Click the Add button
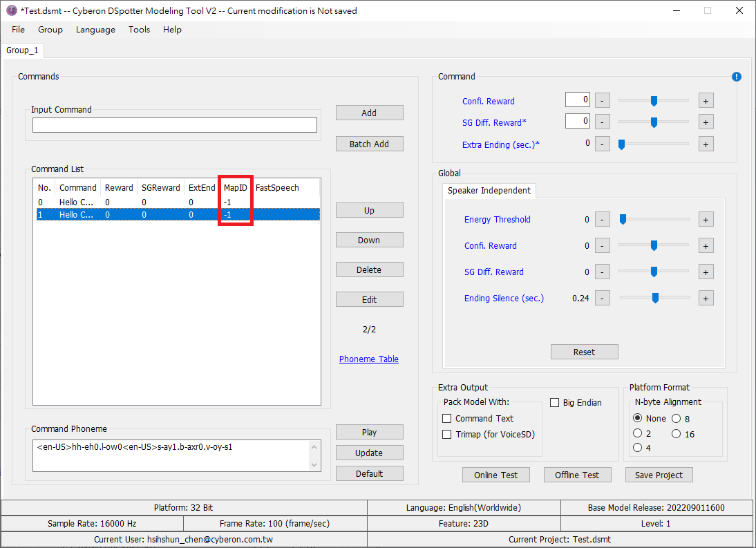The height and width of the screenshot is (548, 756). (x=369, y=113)
